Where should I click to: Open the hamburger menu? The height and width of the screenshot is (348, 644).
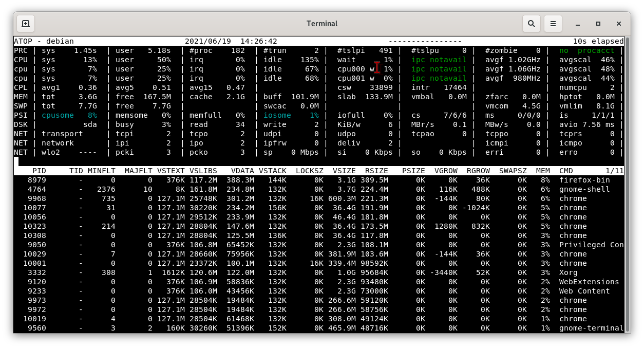coord(553,24)
